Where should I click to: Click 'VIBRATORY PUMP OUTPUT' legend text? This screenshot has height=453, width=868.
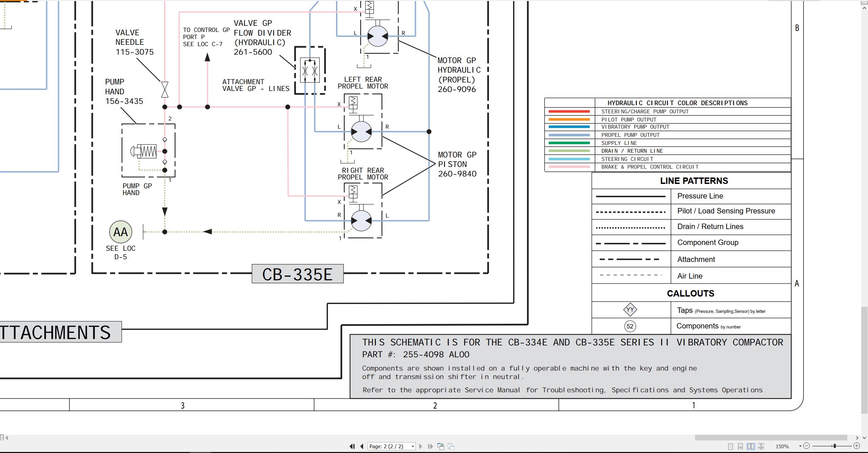635,127
